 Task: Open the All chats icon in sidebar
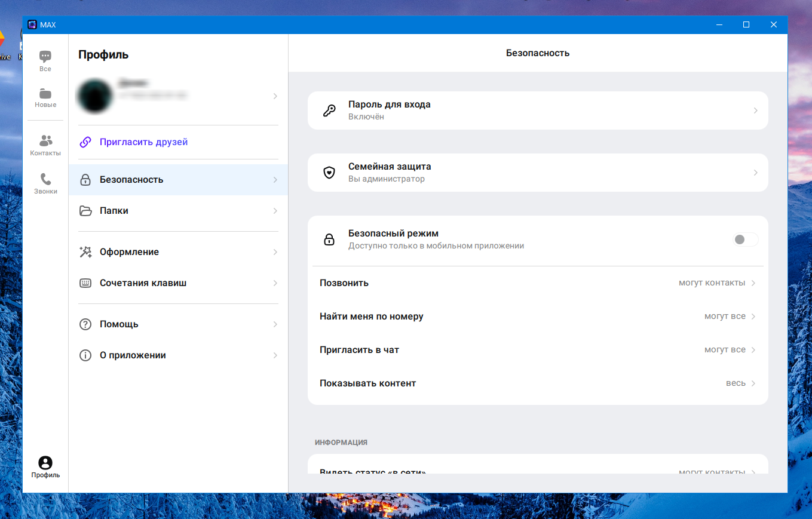pos(45,57)
